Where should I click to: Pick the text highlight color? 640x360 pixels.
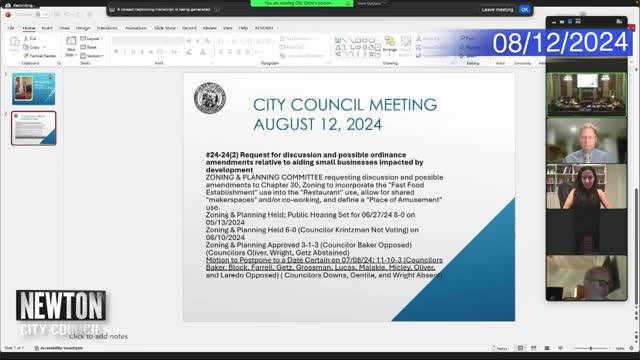point(189,52)
